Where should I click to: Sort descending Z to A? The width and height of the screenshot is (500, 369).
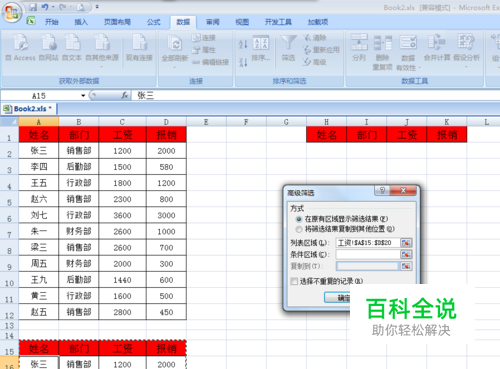click(243, 62)
